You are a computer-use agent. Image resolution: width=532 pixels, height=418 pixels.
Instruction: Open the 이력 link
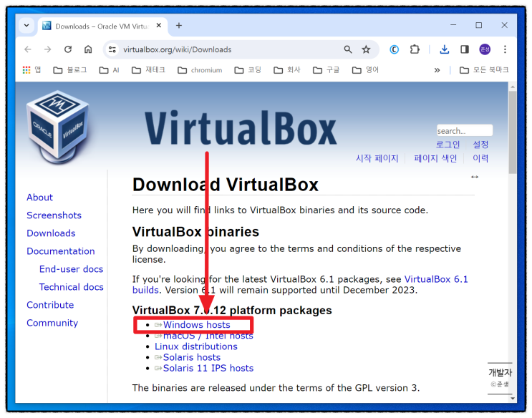pyautogui.click(x=480, y=158)
